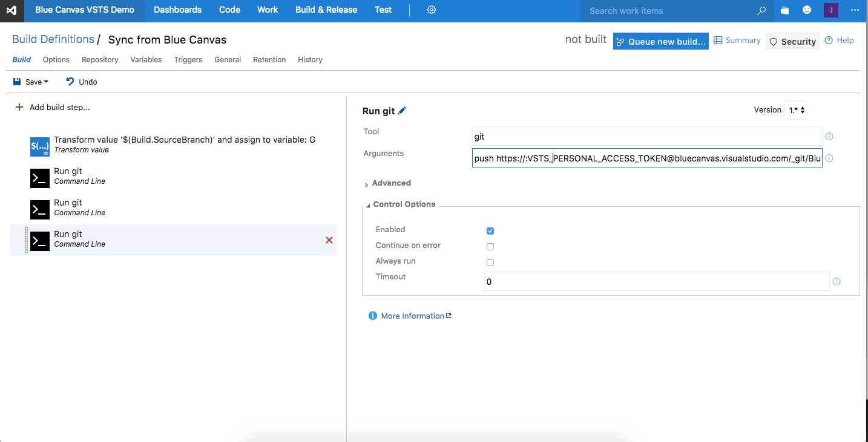Enable Always run checkbox

click(x=490, y=262)
